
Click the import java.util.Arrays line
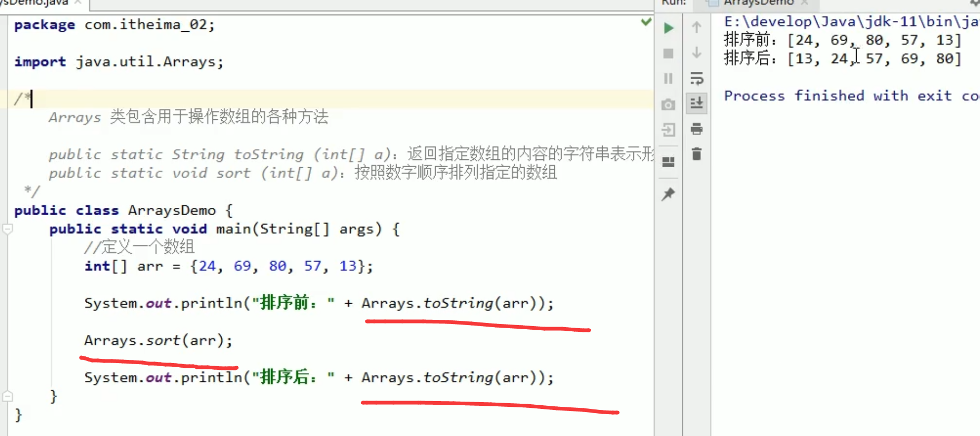pyautogui.click(x=119, y=61)
